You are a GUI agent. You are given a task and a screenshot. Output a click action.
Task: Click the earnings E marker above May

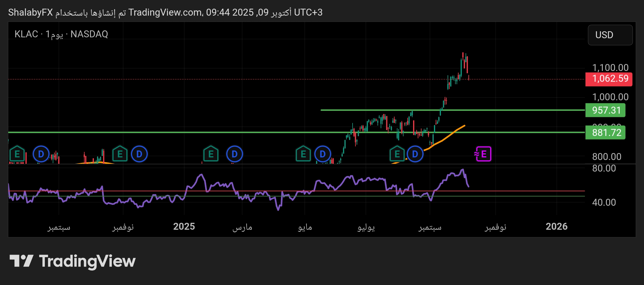click(x=303, y=154)
